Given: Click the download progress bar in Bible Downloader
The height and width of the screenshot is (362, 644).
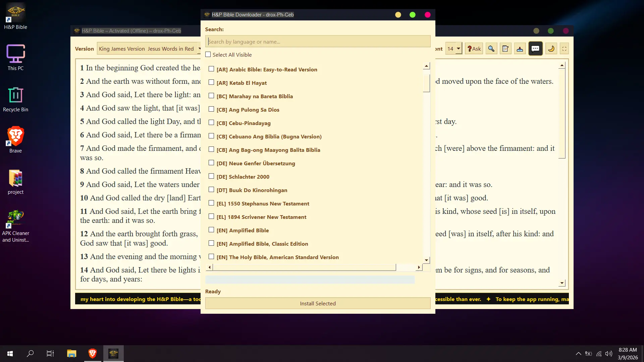Looking at the screenshot, I should click(310, 280).
